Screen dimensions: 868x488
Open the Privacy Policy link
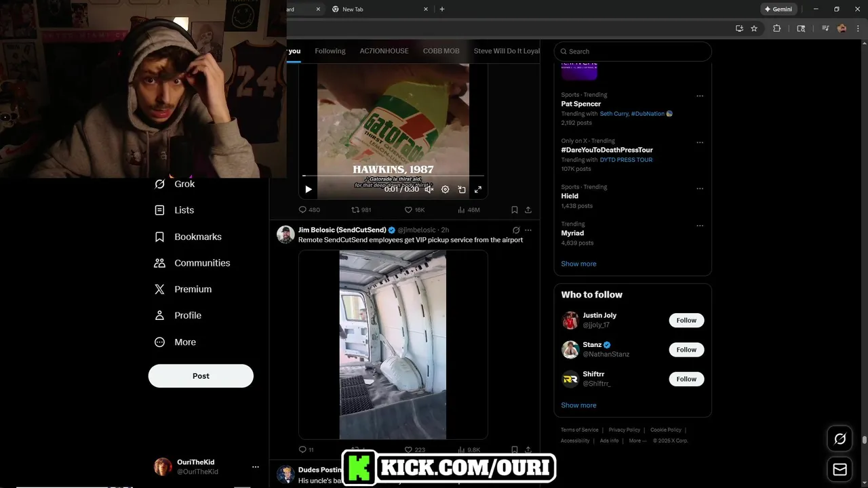tap(625, 430)
